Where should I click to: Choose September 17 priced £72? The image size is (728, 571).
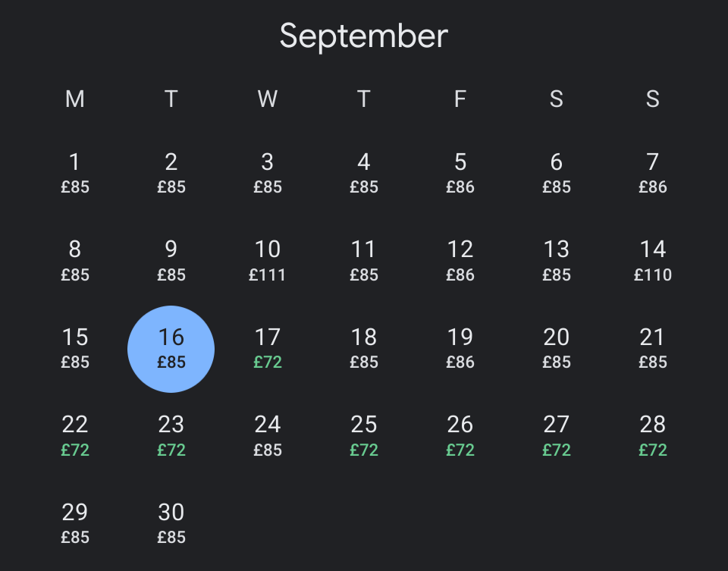pos(268,349)
